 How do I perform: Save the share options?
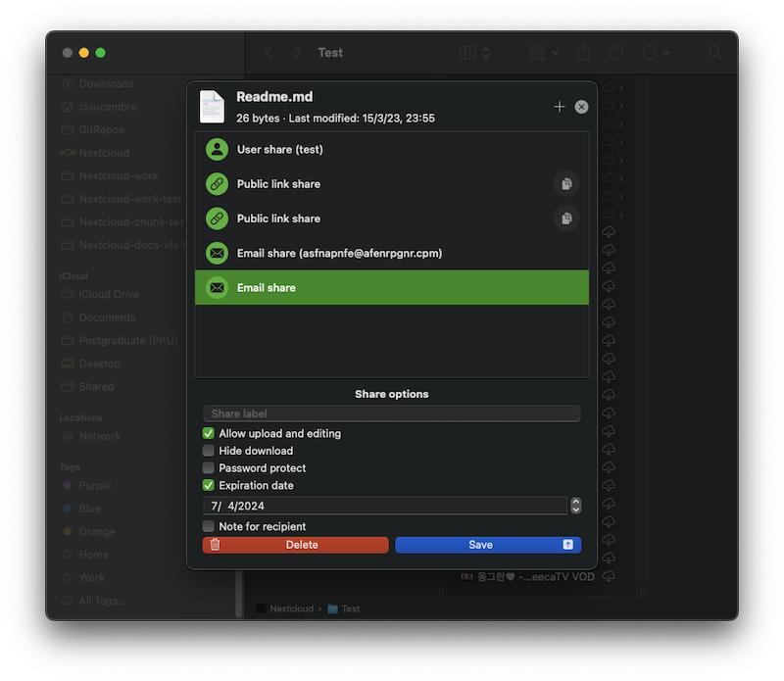click(480, 544)
